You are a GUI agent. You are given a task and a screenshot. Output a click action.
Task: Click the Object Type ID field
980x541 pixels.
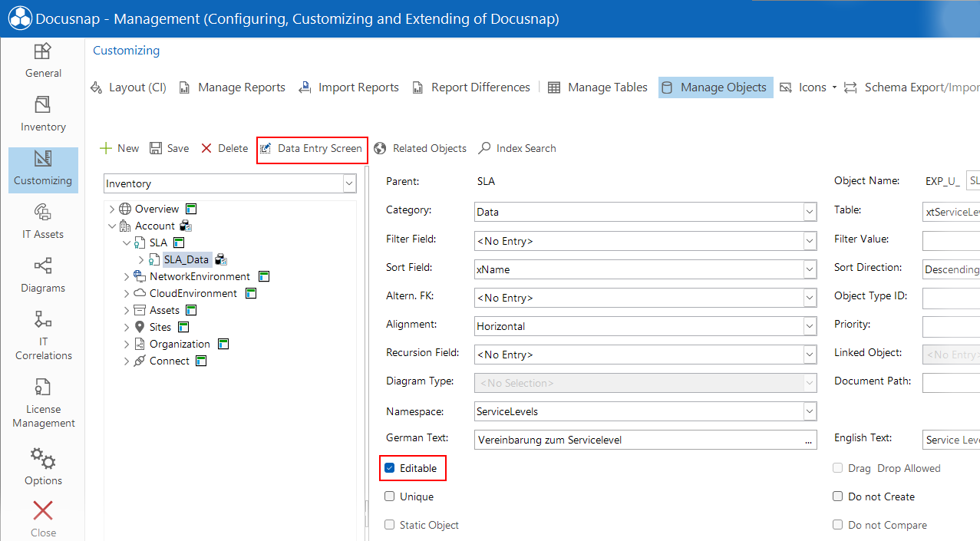[x=951, y=298]
